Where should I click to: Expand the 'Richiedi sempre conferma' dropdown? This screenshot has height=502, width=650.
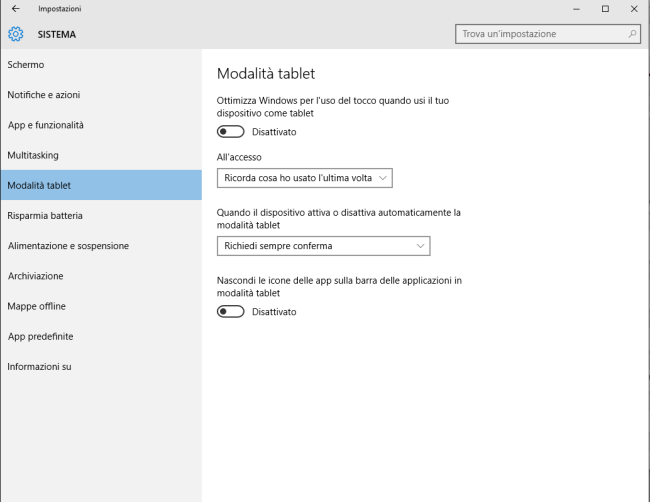(323, 246)
